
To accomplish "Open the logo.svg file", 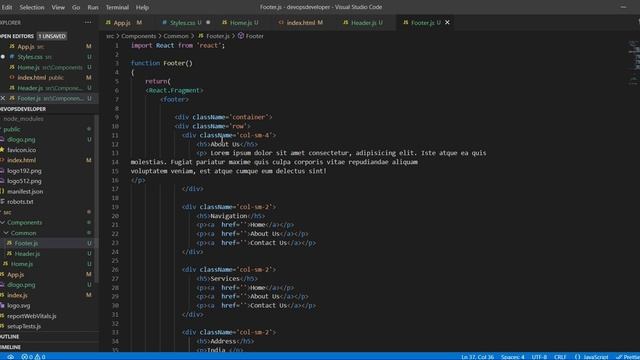I will (x=18, y=305).
